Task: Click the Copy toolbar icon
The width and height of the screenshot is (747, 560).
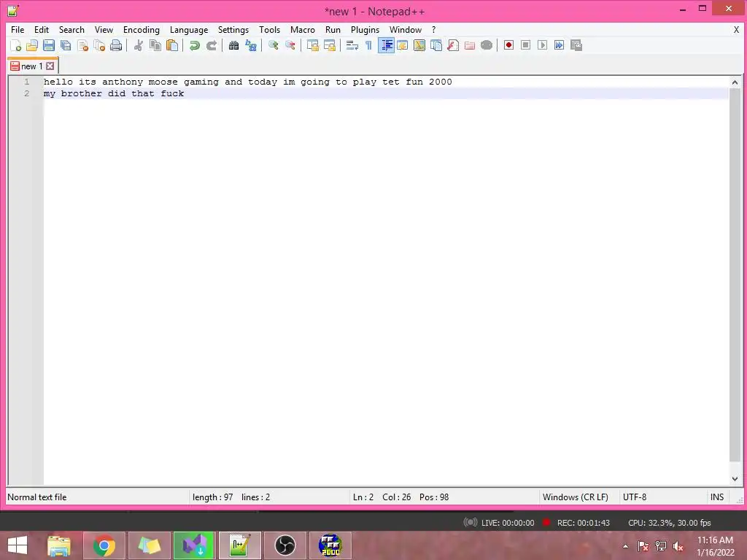Action: [155, 45]
